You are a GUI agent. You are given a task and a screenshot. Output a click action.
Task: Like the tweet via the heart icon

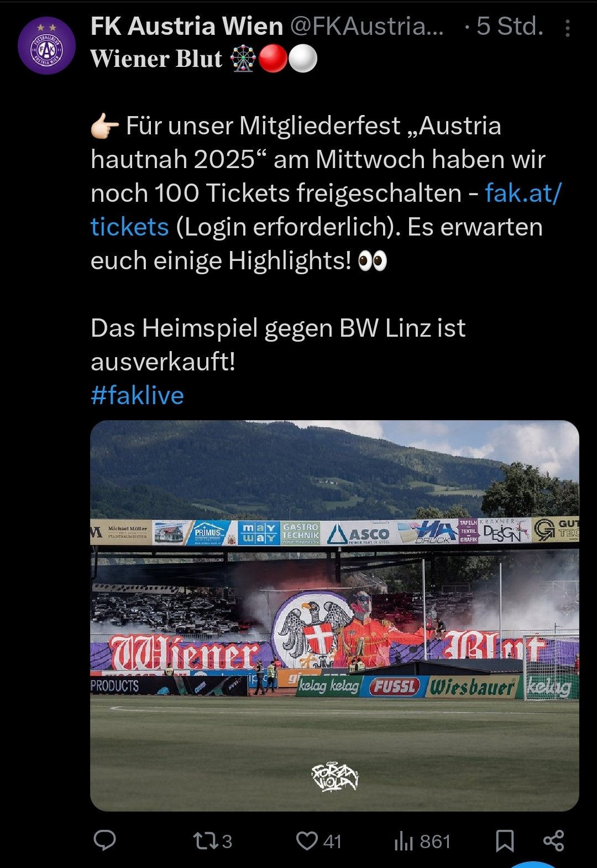pyautogui.click(x=307, y=841)
